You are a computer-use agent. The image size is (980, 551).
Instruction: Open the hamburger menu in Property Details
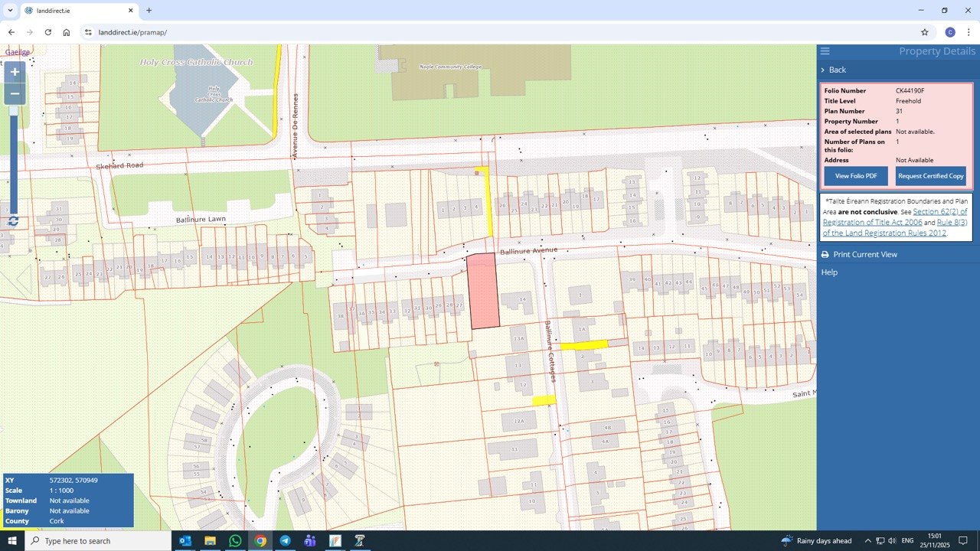[825, 51]
